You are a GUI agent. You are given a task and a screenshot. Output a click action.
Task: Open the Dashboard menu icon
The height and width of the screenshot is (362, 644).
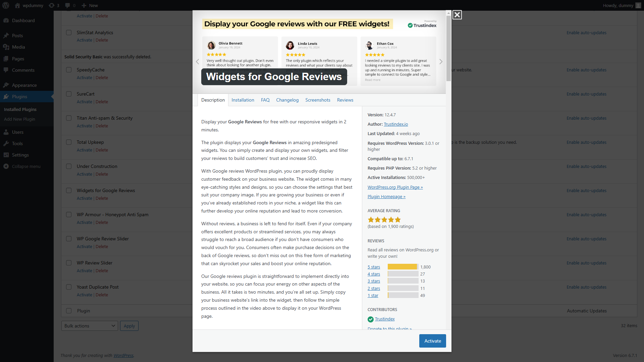tap(6, 20)
